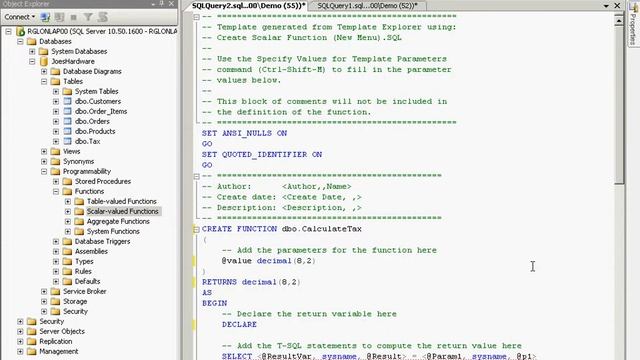The image size is (640, 360).
Task: Select the System Tables tree item
Action: pos(96,91)
